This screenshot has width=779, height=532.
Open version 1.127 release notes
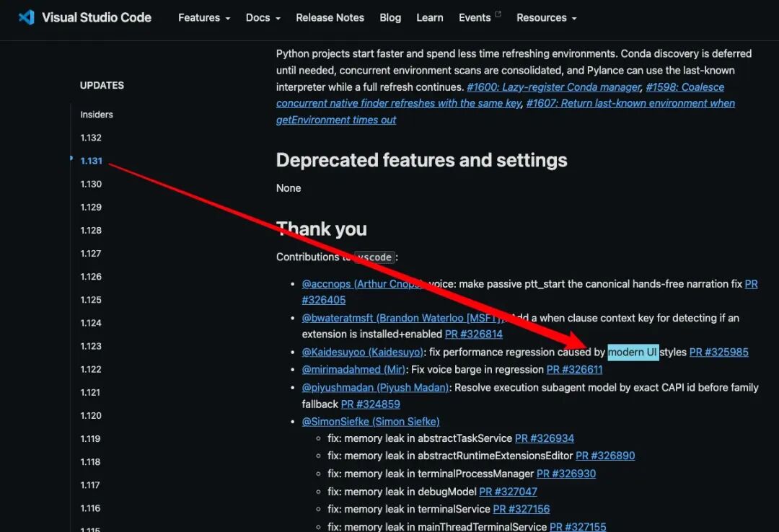pyautogui.click(x=91, y=254)
